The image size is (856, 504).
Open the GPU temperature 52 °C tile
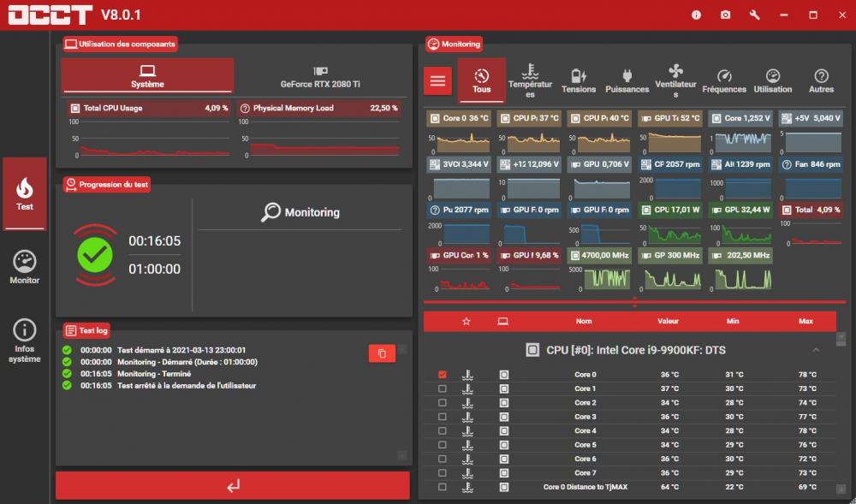tap(670, 133)
